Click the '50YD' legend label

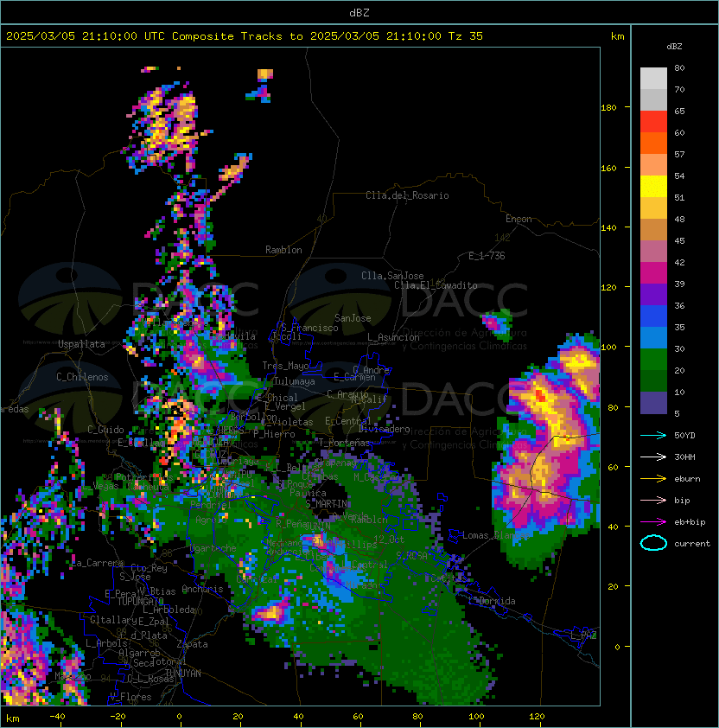pyautogui.click(x=684, y=435)
